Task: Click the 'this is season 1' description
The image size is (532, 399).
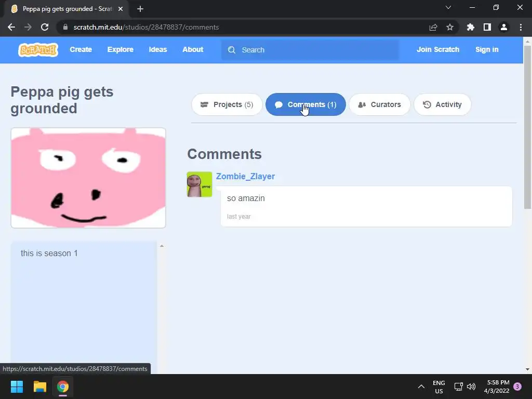Action: coord(49,253)
